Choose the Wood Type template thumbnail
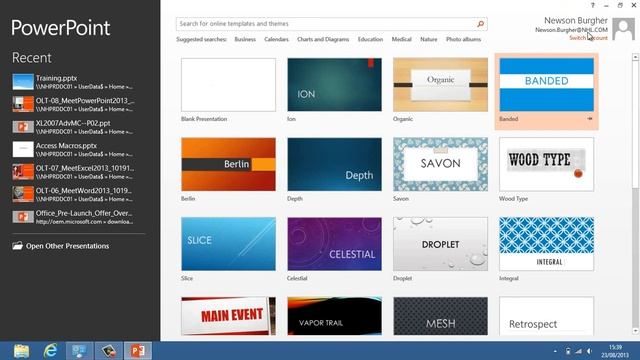 coord(547,164)
